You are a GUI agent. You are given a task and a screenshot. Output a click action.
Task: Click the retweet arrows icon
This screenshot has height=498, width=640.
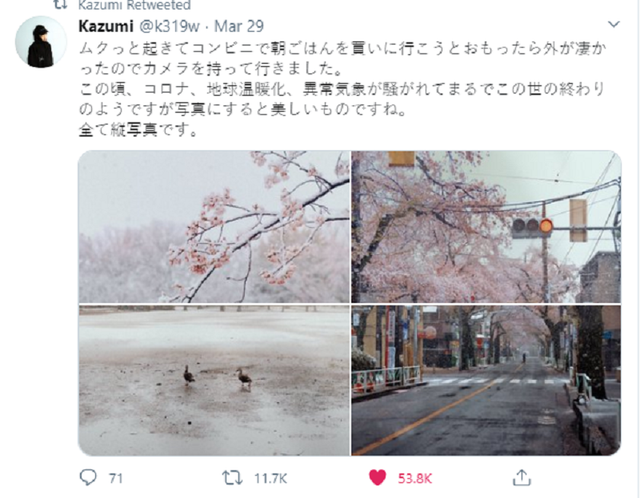[x=232, y=477]
